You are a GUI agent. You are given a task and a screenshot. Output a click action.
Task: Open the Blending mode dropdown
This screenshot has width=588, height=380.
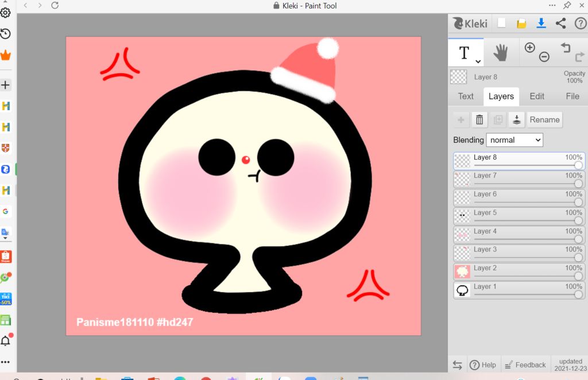tap(514, 140)
